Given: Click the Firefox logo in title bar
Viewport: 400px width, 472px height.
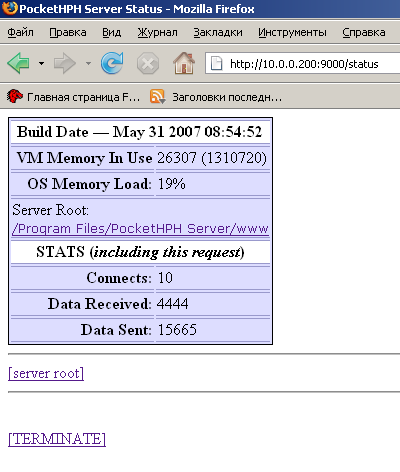Looking at the screenshot, I should click(9, 8).
